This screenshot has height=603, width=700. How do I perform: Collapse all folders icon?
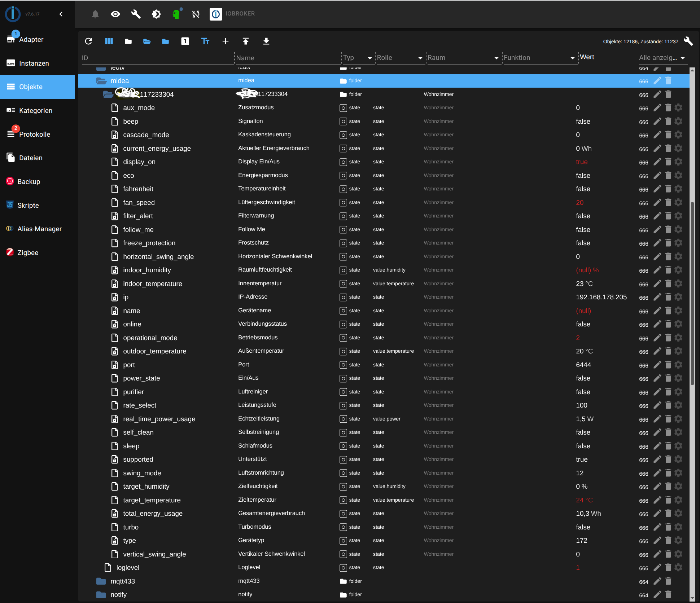pos(128,41)
